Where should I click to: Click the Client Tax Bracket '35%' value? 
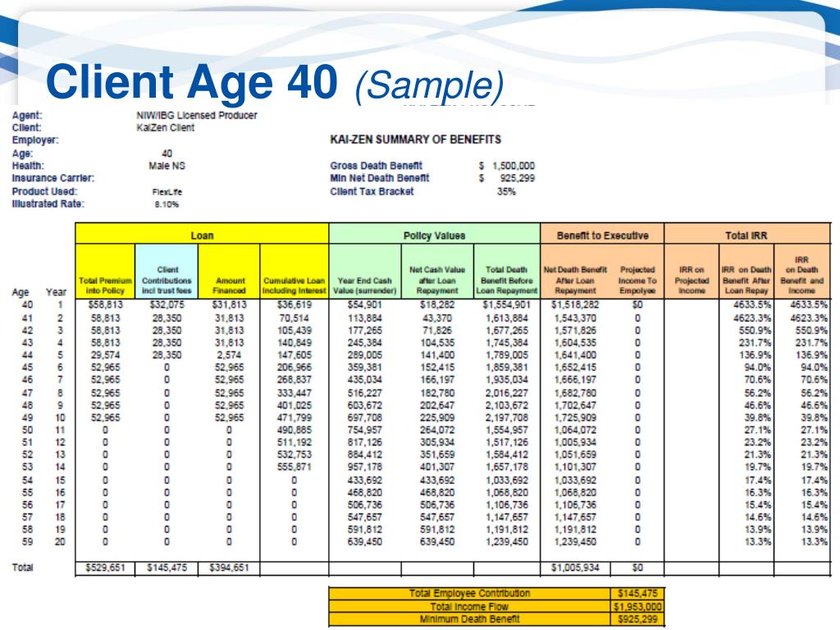point(506,191)
